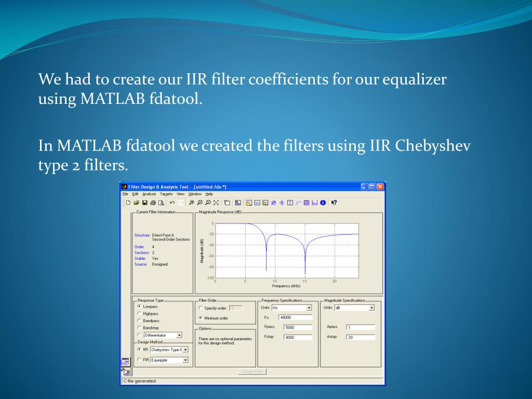Display the Impulse Response icon
532x399 pixels.
pos(290,203)
